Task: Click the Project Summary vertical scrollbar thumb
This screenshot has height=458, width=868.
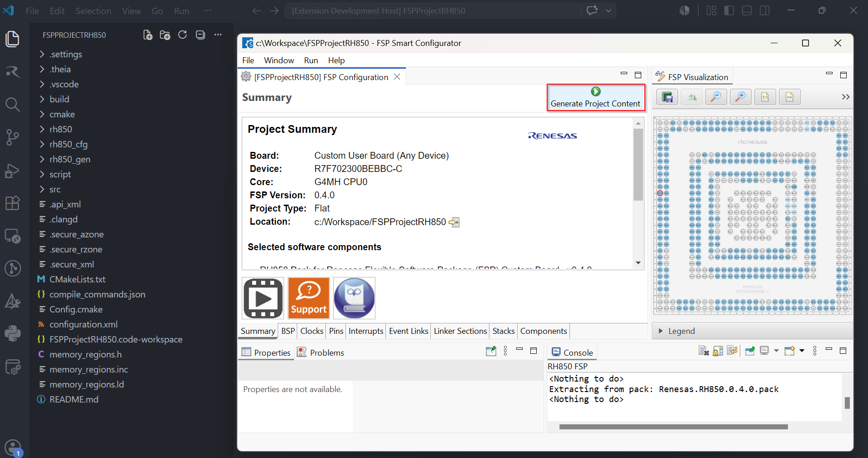Action: pos(638,164)
